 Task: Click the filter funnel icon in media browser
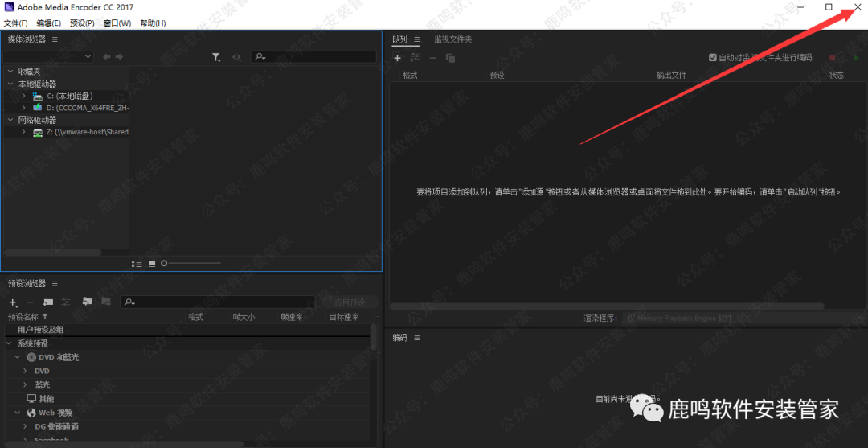click(216, 57)
